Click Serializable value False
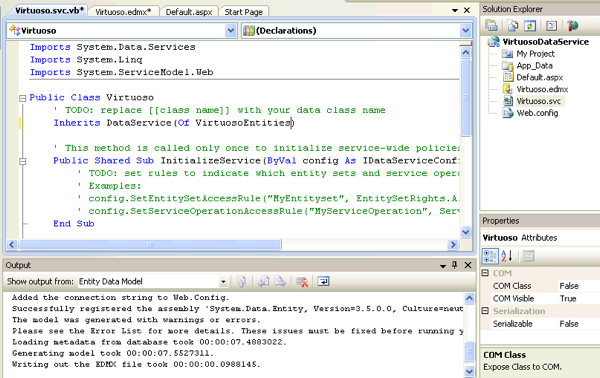600x378 pixels. pos(569,324)
